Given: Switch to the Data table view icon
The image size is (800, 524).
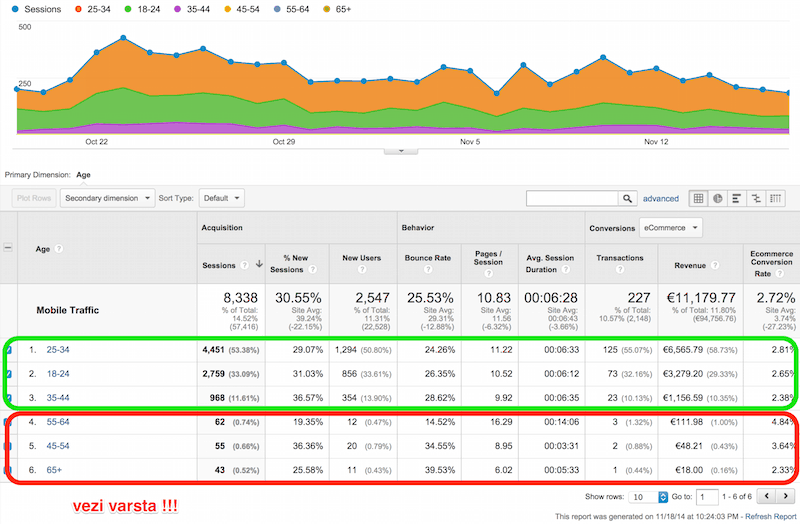Looking at the screenshot, I should 698,198.
